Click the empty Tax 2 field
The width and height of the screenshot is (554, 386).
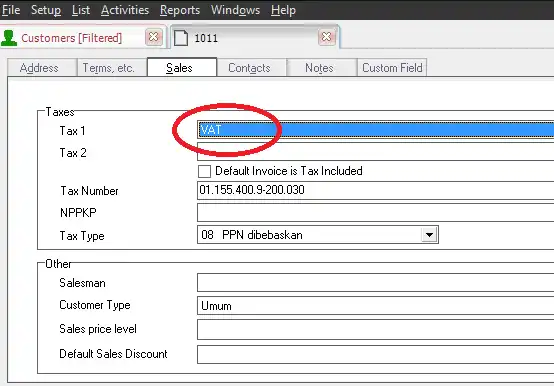point(376,152)
